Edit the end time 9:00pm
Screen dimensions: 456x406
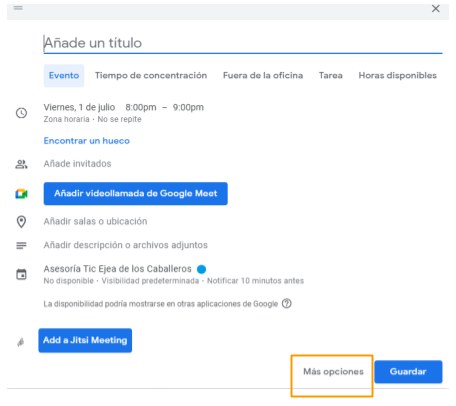pyautogui.click(x=188, y=107)
